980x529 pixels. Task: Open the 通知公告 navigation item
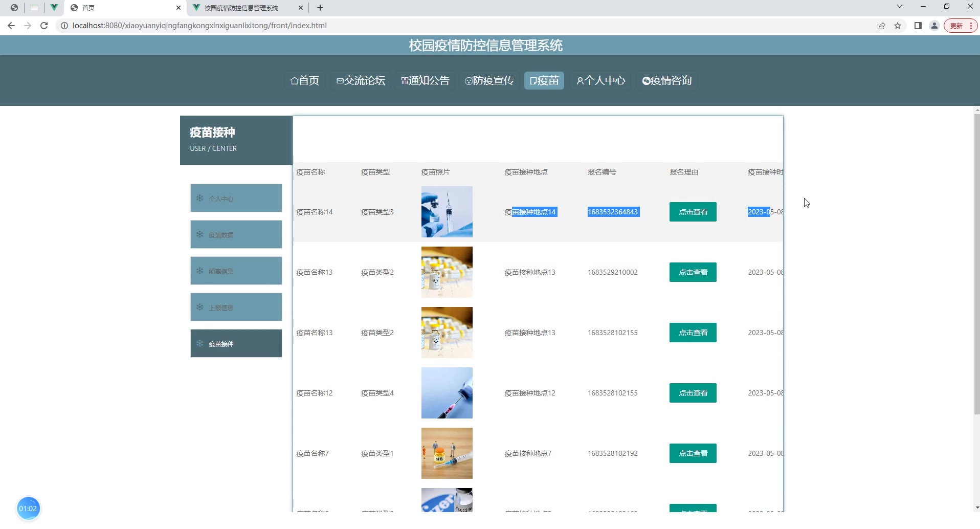tap(426, 80)
